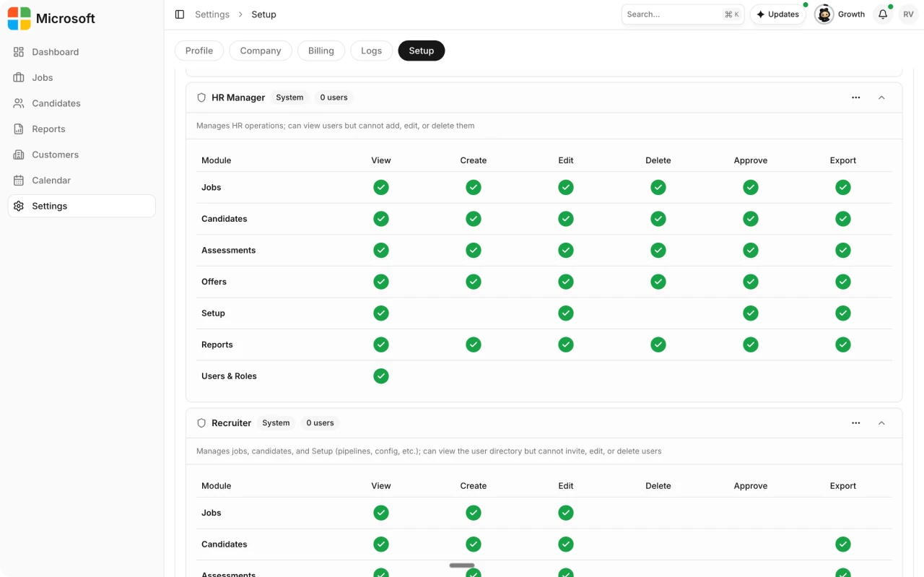Screen dimensions: 924x577
Task: Click HR Manager Export column header
Action: (843, 160)
